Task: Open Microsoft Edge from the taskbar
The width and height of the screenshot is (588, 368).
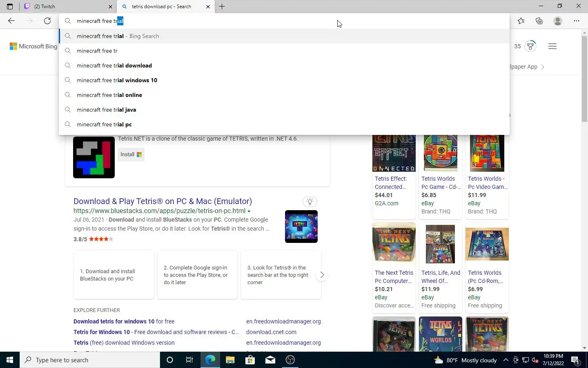Action: tap(210, 360)
